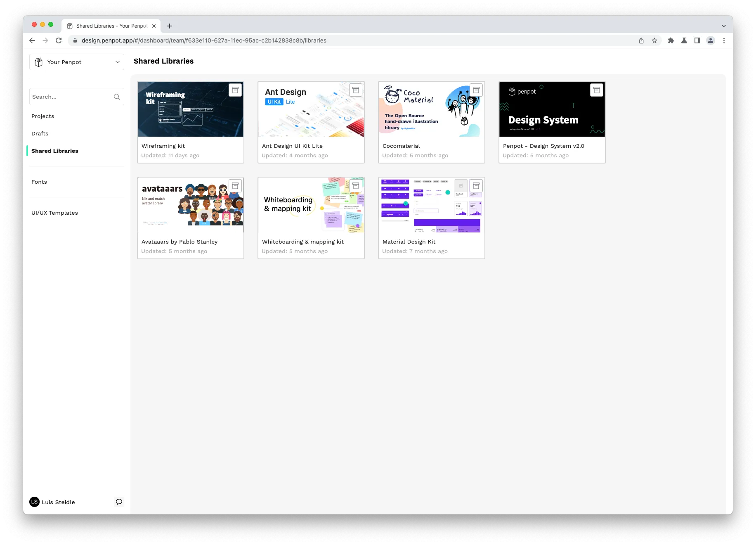Open the Fonts page
Image resolution: width=756 pixels, height=545 pixels.
pyautogui.click(x=39, y=182)
